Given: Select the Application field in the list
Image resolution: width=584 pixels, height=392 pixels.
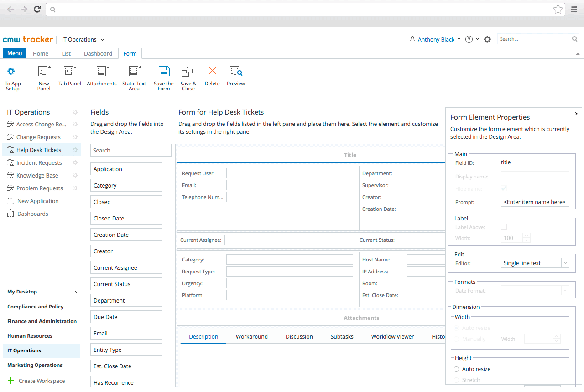Looking at the screenshot, I should 126,169.
